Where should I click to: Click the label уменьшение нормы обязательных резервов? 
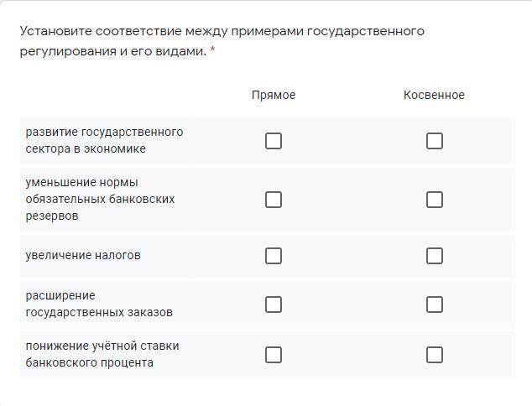click(x=100, y=199)
